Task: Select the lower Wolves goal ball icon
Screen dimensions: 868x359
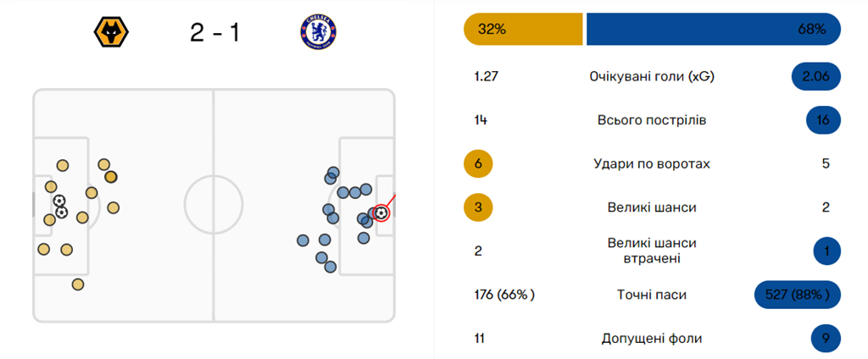Action: coord(62,212)
